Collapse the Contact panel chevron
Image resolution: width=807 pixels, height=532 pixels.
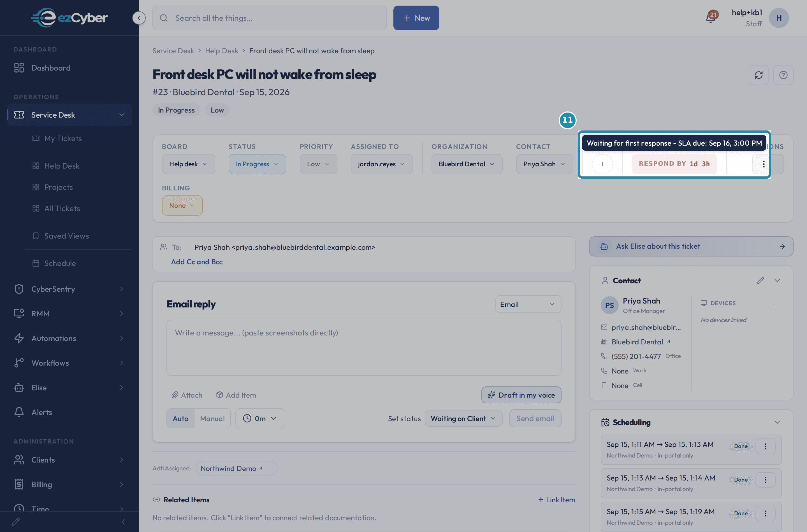tap(777, 281)
